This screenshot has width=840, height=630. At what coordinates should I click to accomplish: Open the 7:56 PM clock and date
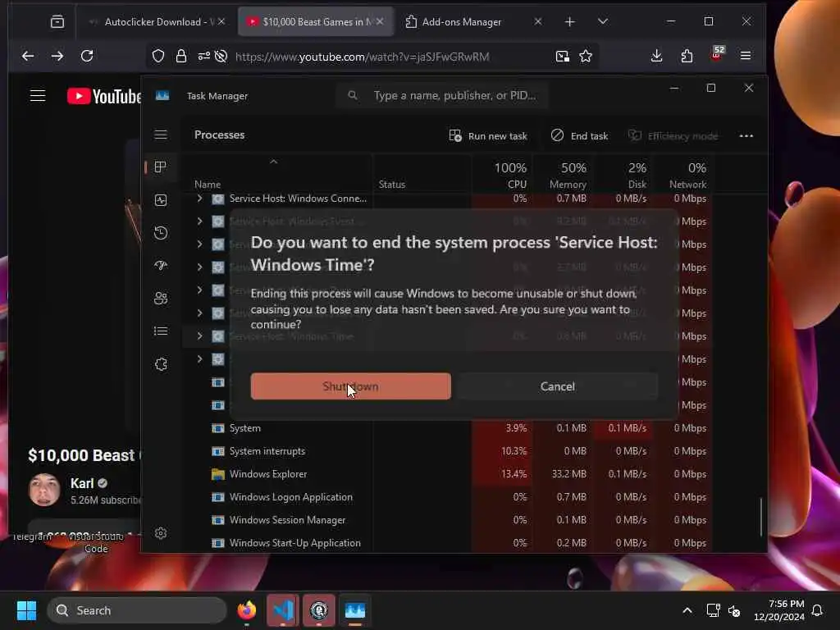[x=779, y=610]
